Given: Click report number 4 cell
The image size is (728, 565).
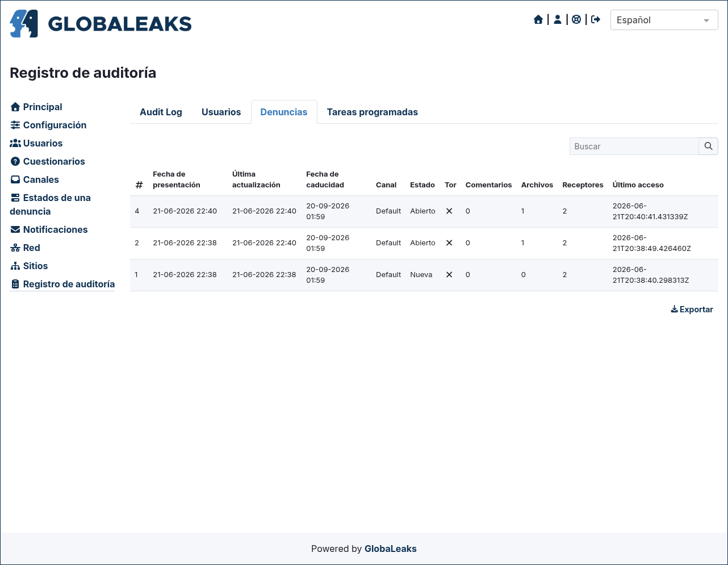Looking at the screenshot, I should coord(137,211).
